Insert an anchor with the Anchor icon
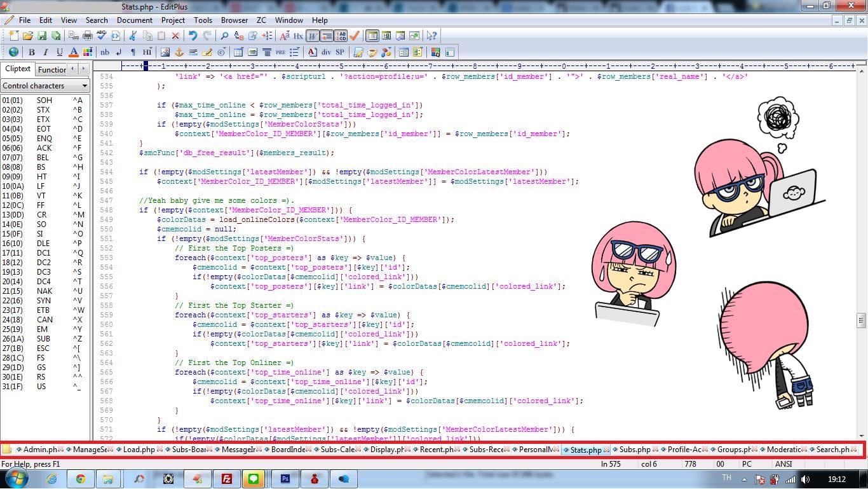 (x=179, y=52)
